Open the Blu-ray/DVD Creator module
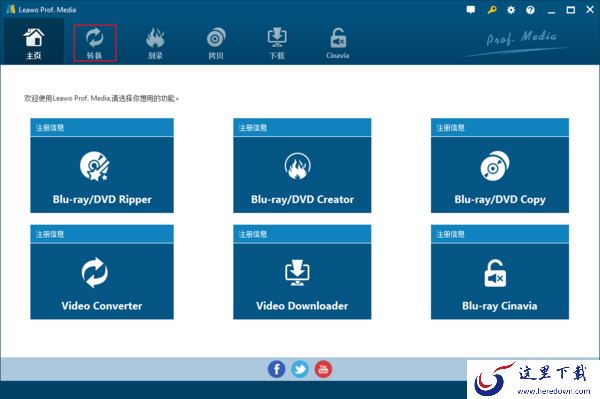Viewport: 600px width, 399px height. pos(302,175)
